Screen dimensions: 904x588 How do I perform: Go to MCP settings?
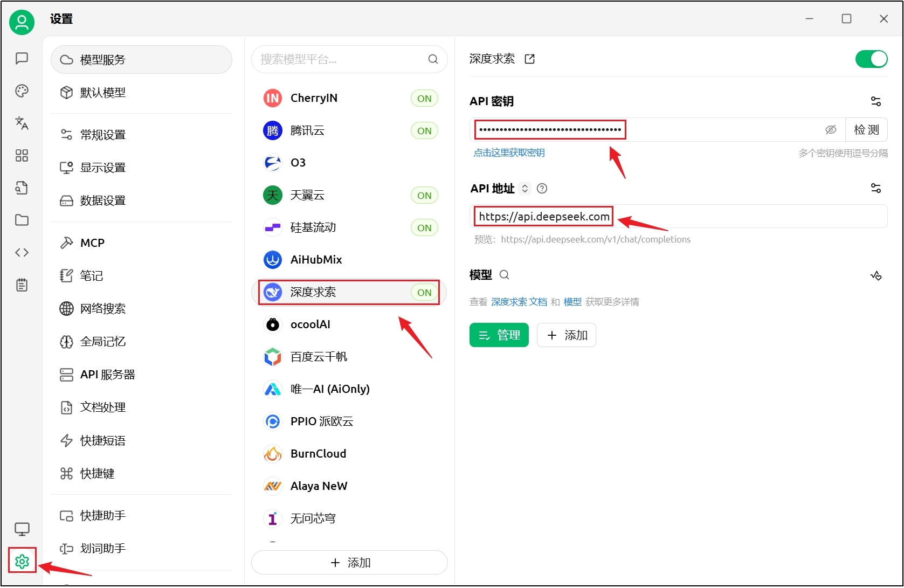click(141, 243)
